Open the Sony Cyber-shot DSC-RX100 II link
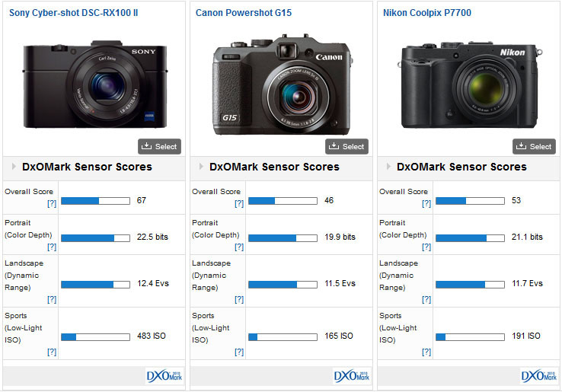Viewport: 562px width, 392px height. 73,13
